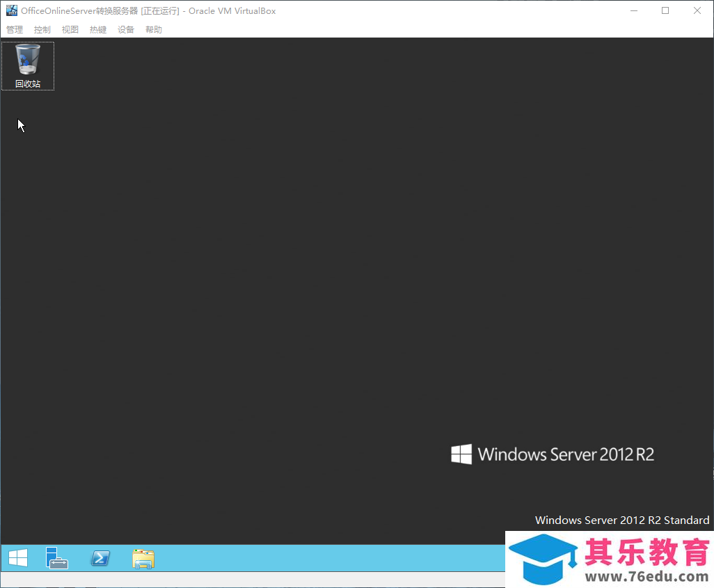Open File Explorer from the taskbar

tap(143, 558)
